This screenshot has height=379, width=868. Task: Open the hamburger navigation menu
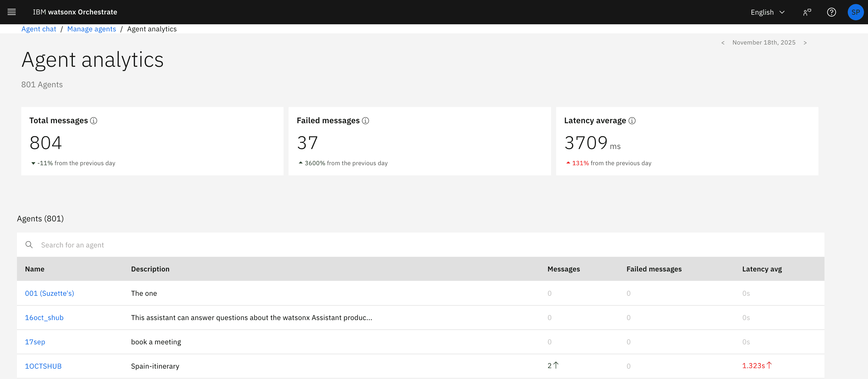(12, 12)
